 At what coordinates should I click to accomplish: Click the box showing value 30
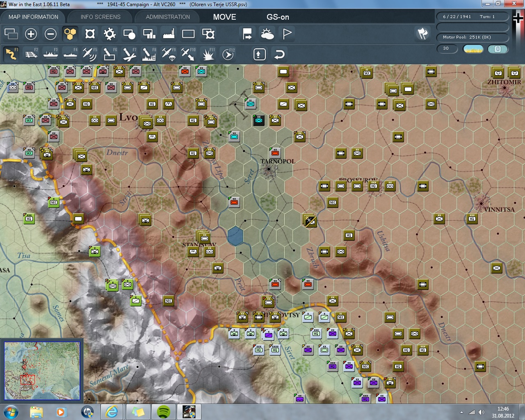(x=447, y=49)
